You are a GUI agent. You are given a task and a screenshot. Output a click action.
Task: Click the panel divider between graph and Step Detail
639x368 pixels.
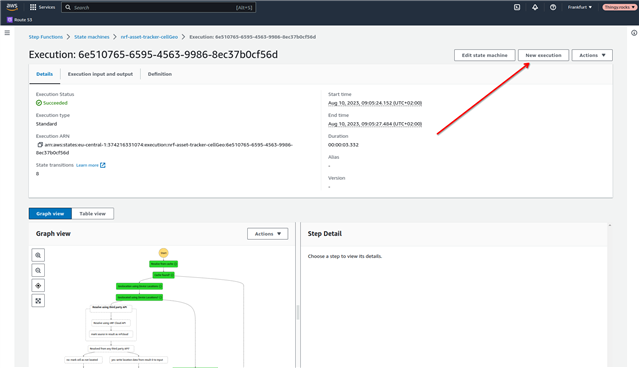click(x=298, y=312)
